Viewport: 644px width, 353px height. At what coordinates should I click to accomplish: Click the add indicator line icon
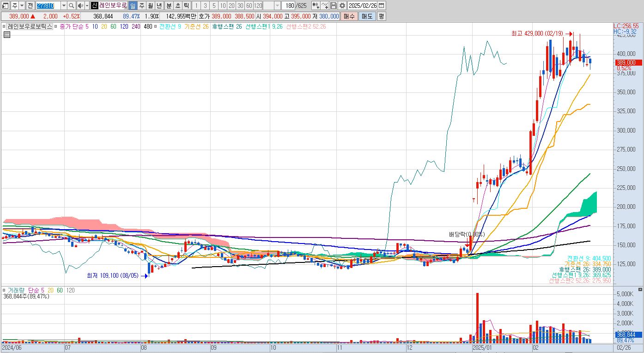[325, 6]
